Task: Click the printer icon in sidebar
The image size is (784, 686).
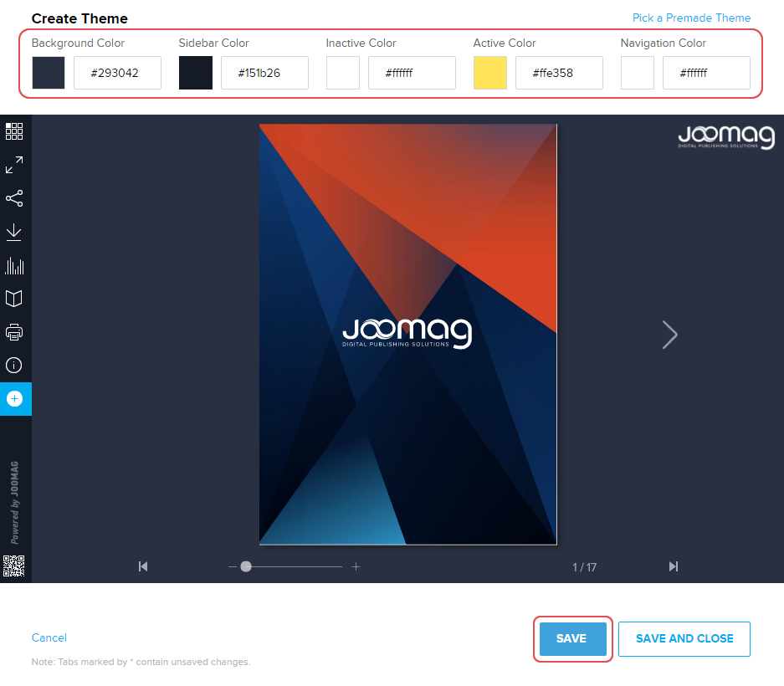Action: click(14, 332)
